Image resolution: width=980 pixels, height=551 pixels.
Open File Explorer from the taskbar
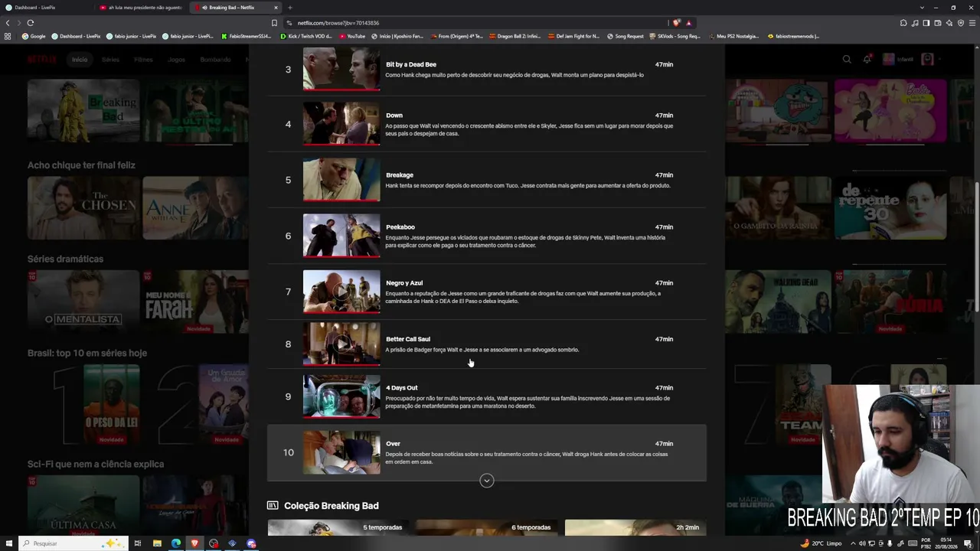click(157, 543)
